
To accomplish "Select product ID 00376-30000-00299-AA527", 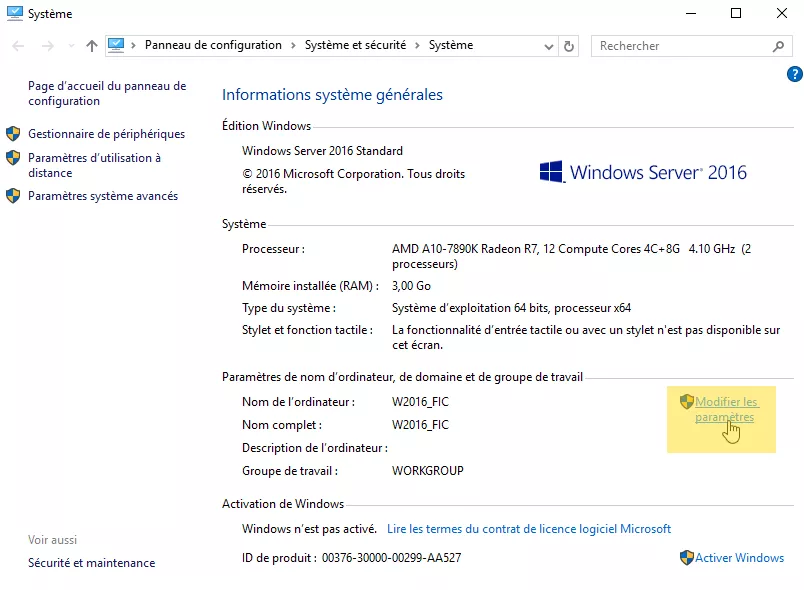I will pos(391,558).
